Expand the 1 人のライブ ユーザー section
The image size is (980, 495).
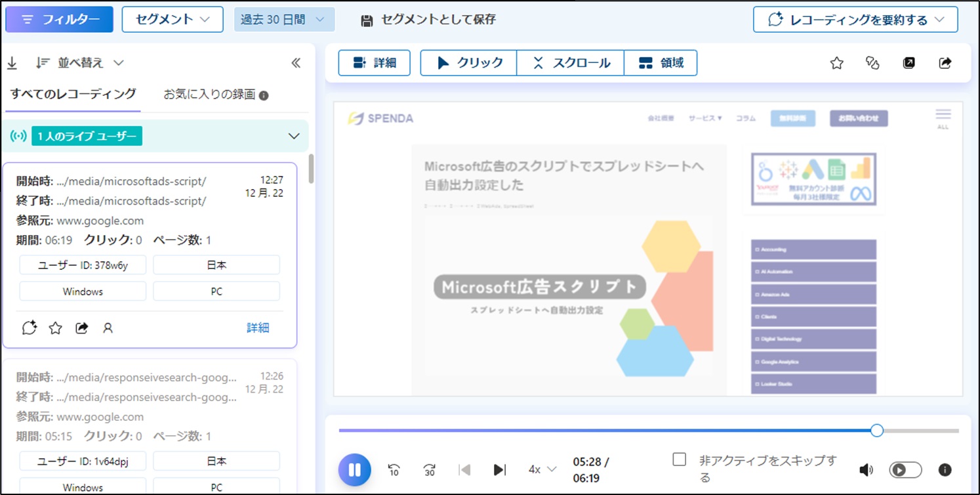click(x=294, y=137)
